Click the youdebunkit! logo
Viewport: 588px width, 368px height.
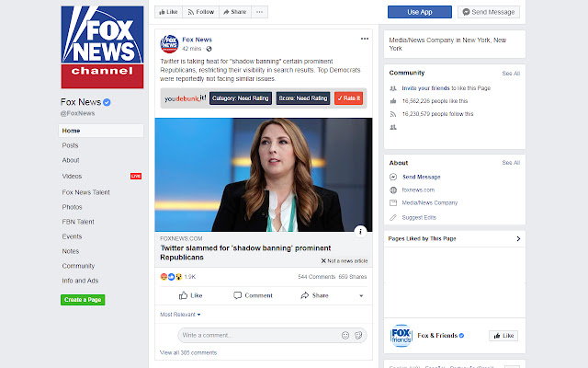186,98
